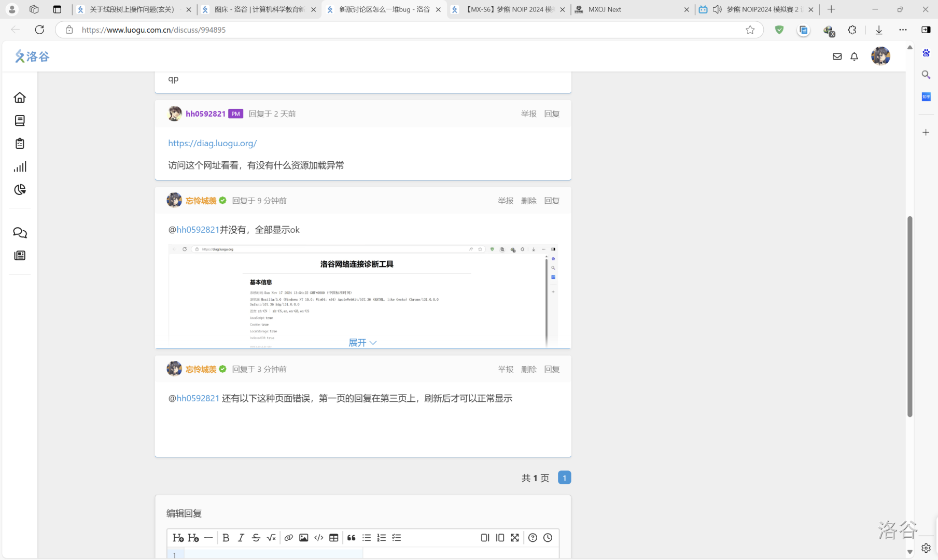Toggle the task checklist format
The width and height of the screenshot is (938, 560).
397,538
